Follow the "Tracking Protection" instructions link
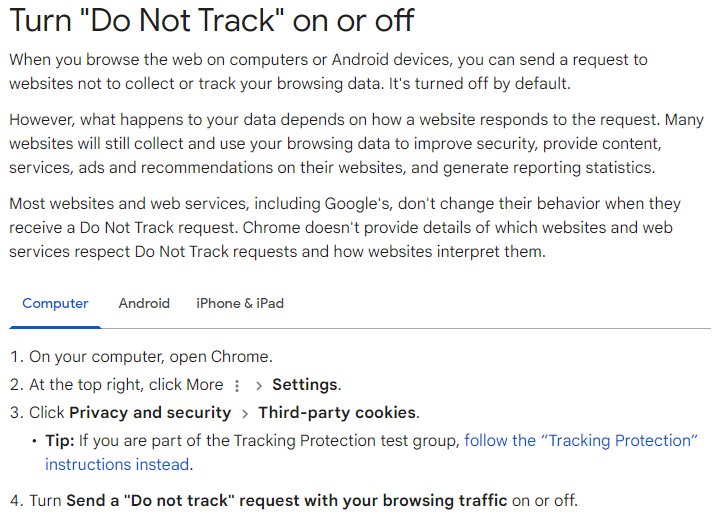727x527 pixels. click(581, 440)
